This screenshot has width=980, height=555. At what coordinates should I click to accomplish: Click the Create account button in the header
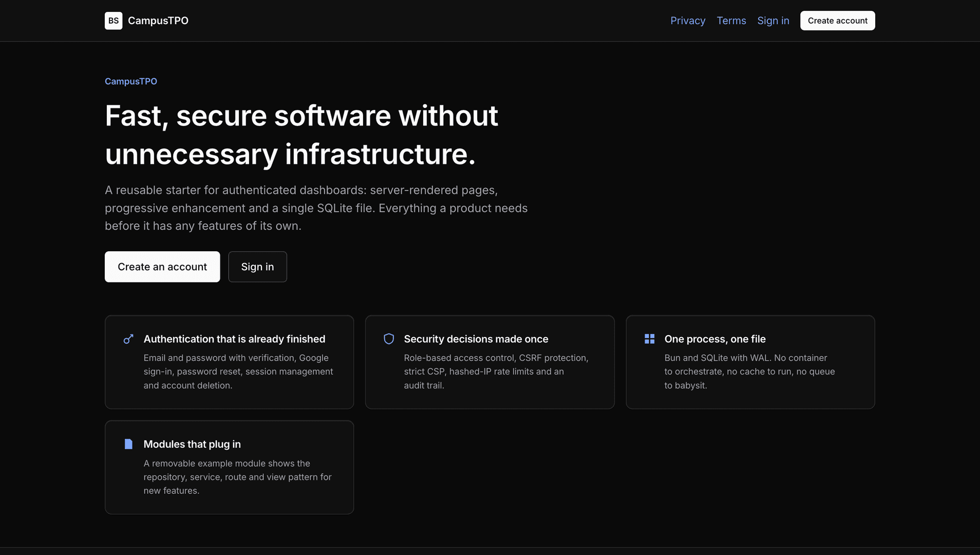837,21
